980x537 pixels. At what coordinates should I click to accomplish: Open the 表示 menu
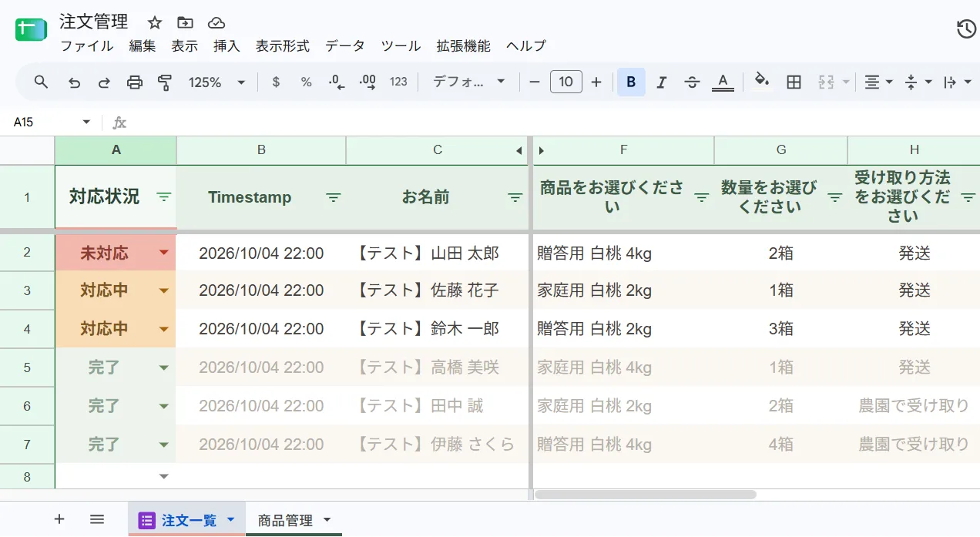click(185, 46)
